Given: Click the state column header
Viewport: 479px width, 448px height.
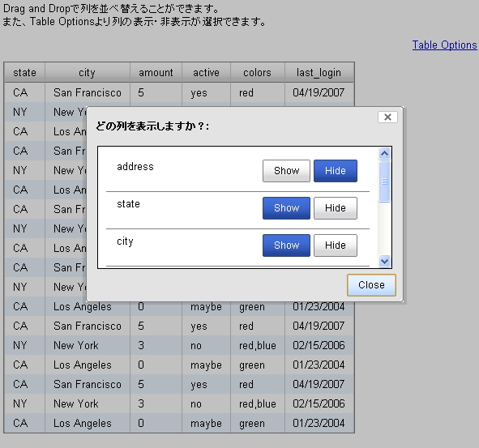Looking at the screenshot, I should coord(24,73).
